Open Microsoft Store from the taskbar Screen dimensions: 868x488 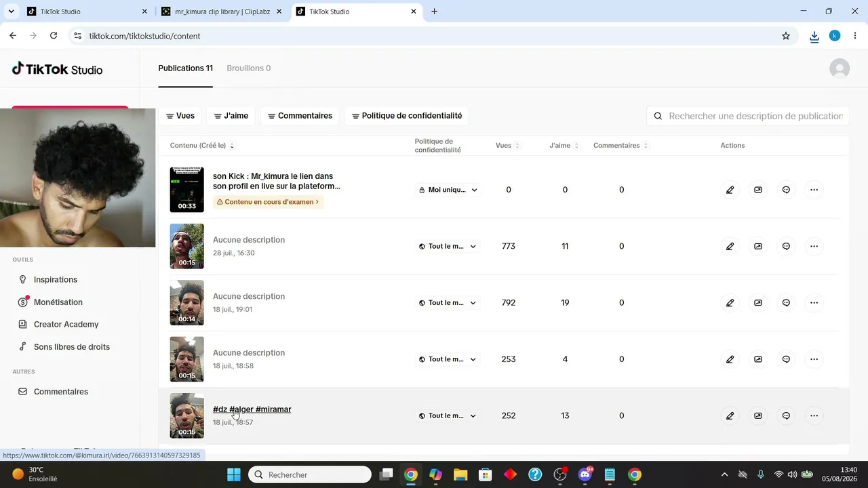[x=486, y=474]
